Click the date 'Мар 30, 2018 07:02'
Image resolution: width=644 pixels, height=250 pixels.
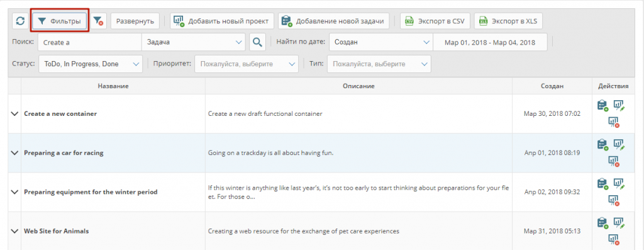click(x=552, y=114)
